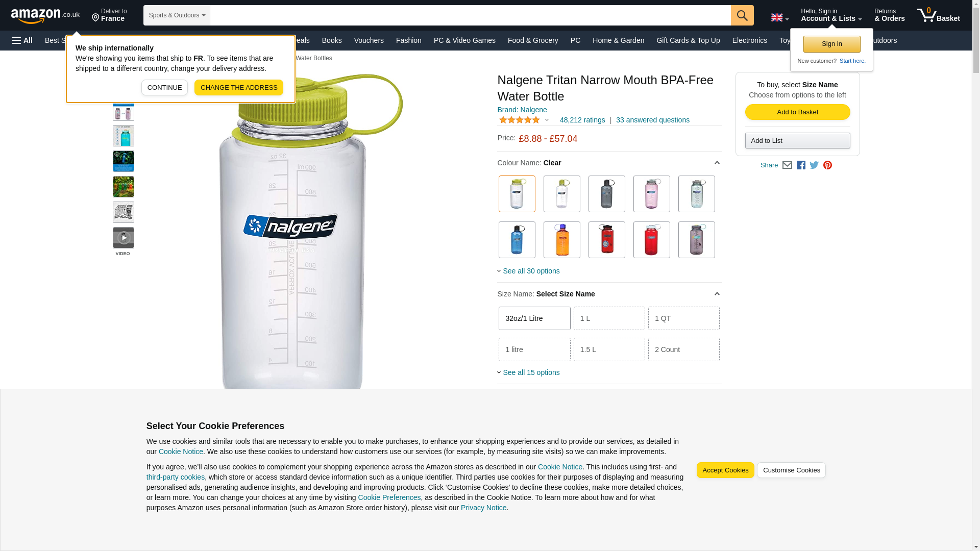
Task: Open the basket cart icon
Action: point(938,15)
